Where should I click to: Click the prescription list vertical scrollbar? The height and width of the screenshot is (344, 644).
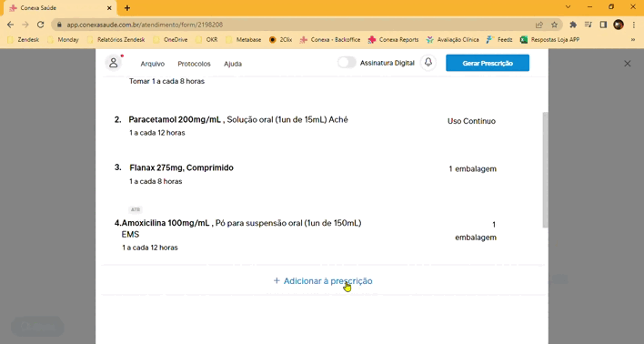pos(545,169)
